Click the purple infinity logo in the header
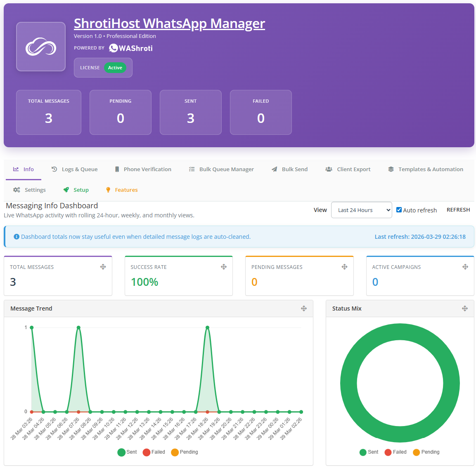The width and height of the screenshot is (476, 471). [40, 47]
